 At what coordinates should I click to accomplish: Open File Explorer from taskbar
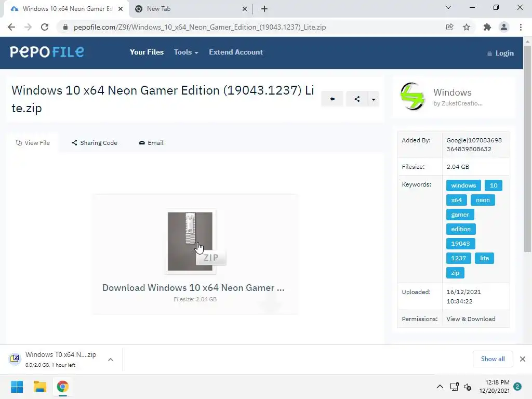(39, 387)
